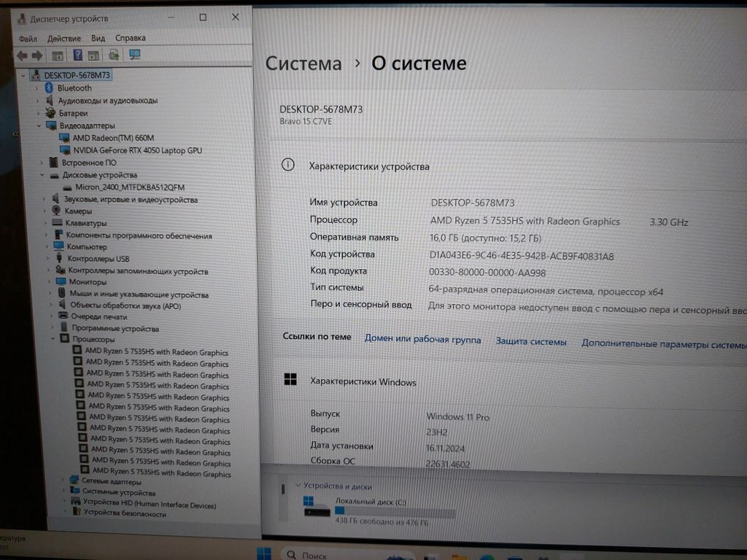Expand the Контроллеры USB category
This screenshot has width=747, height=560.
pos(47,259)
